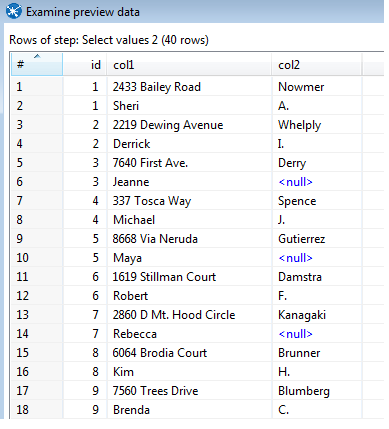Select cell 'Michael'
389x429 pixels.
click(x=189, y=220)
